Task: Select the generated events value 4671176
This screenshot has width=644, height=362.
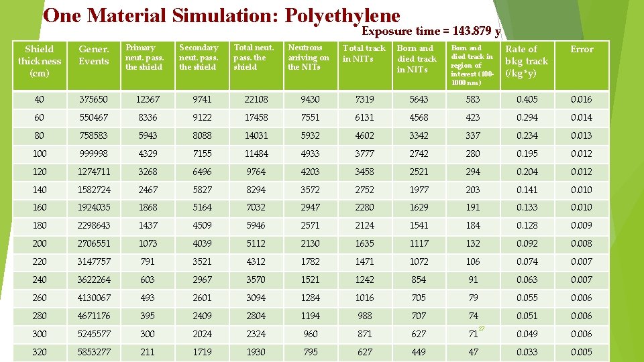Action: click(x=94, y=316)
